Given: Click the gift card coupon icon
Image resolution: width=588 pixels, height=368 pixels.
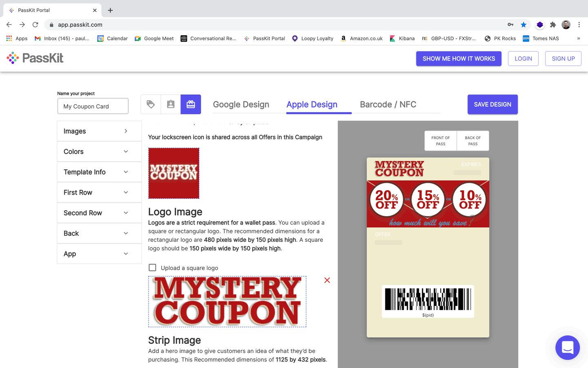Looking at the screenshot, I should coord(191,104).
